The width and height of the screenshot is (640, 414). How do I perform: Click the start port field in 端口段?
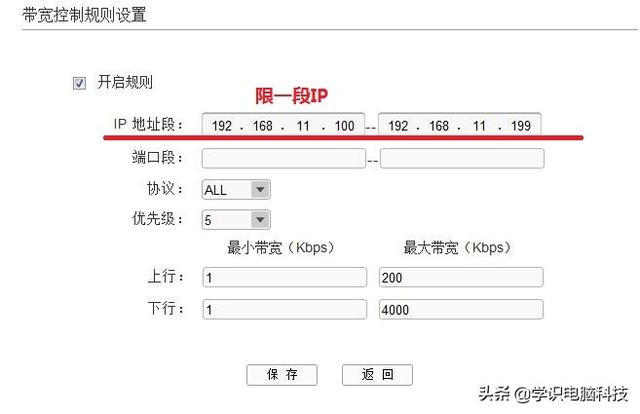coord(284,158)
